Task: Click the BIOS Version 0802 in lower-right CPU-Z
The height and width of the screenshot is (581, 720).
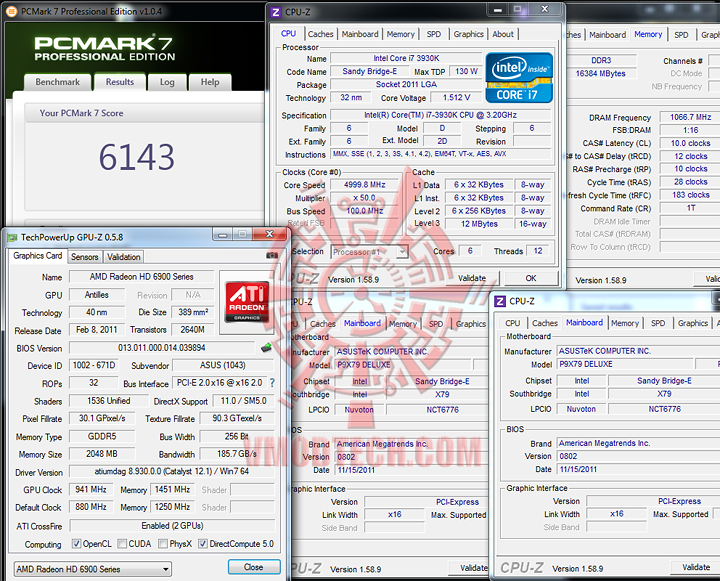Action: 638,456
